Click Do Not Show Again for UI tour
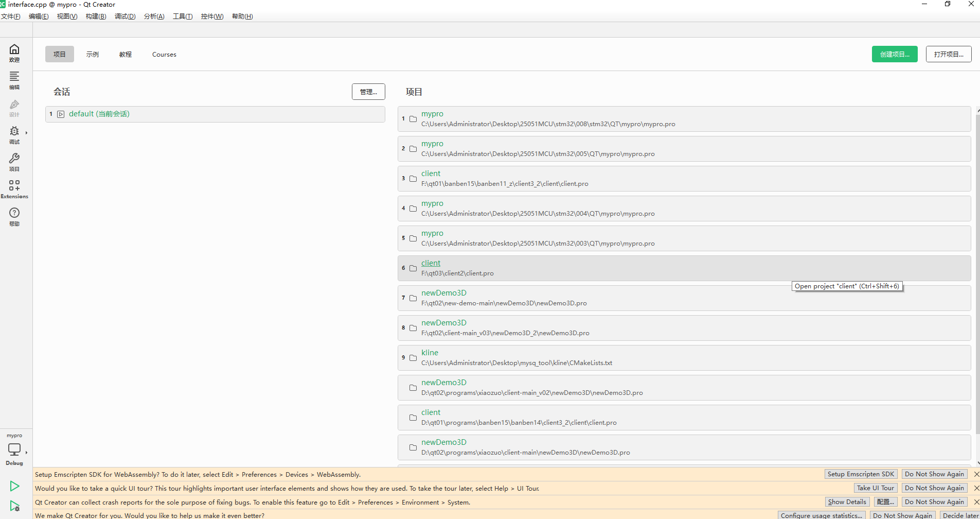This screenshot has height=519, width=980. [x=935, y=488]
